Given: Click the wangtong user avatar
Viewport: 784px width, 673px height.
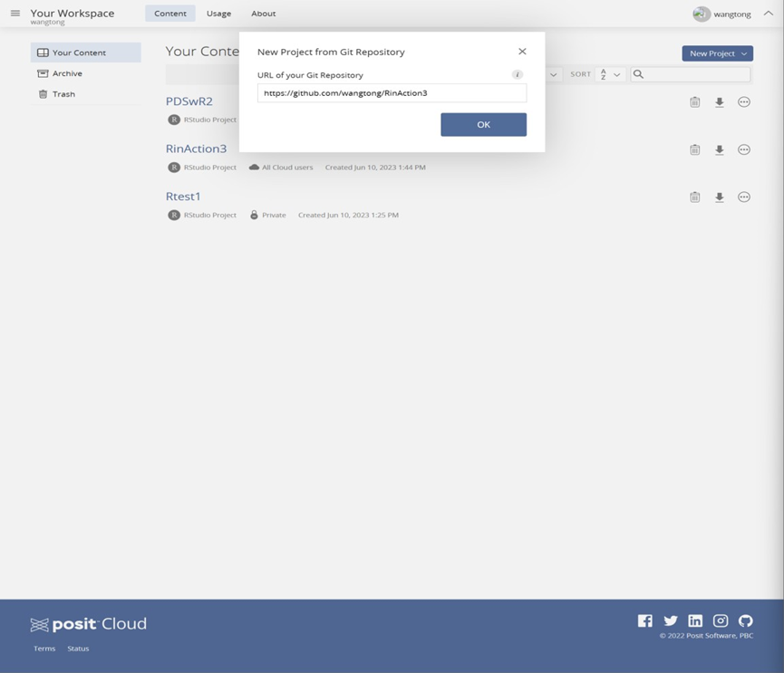Looking at the screenshot, I should click(x=701, y=14).
